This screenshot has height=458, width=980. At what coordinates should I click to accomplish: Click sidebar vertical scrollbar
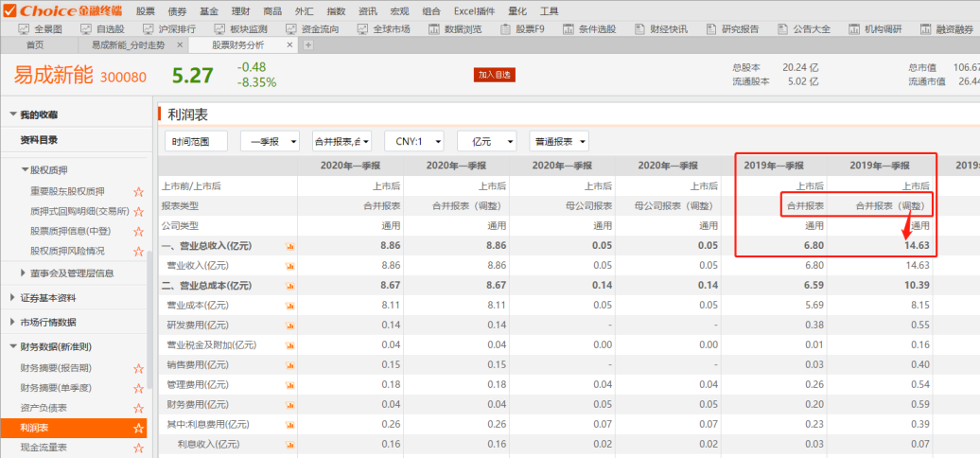click(149, 319)
